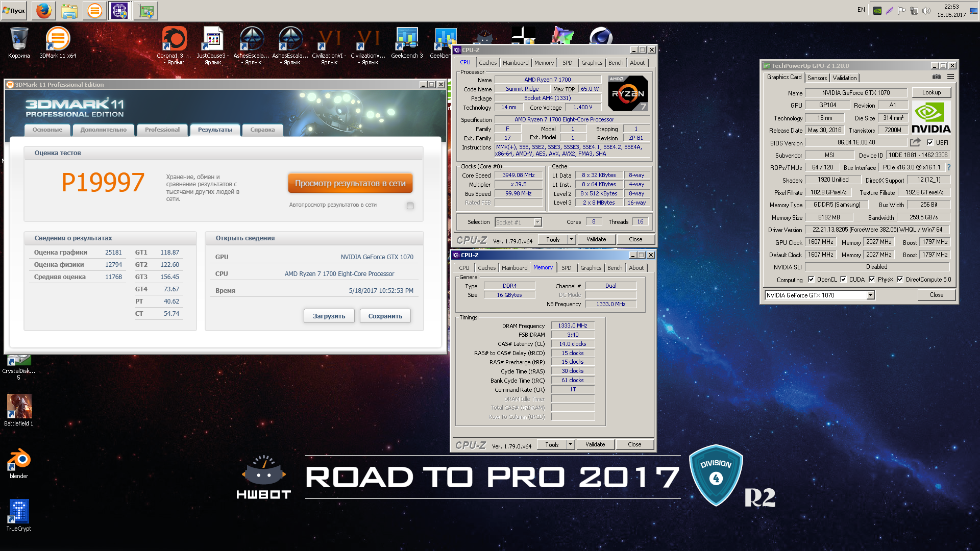Toggle the DirectCompute 5.0 checkbox

[900, 279]
